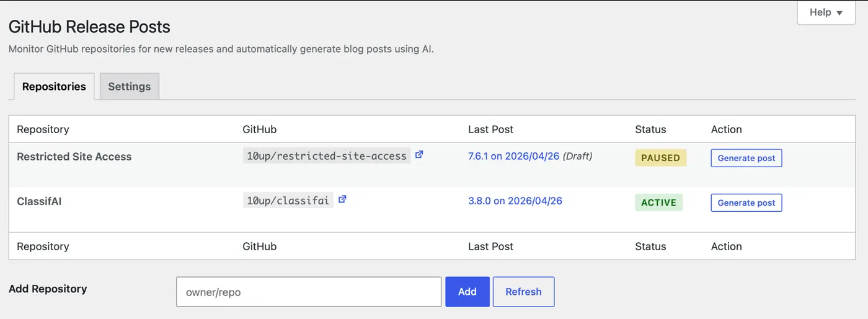Open external link icon for 10up/restricted-site-access
The width and height of the screenshot is (868, 319).
pyautogui.click(x=419, y=155)
